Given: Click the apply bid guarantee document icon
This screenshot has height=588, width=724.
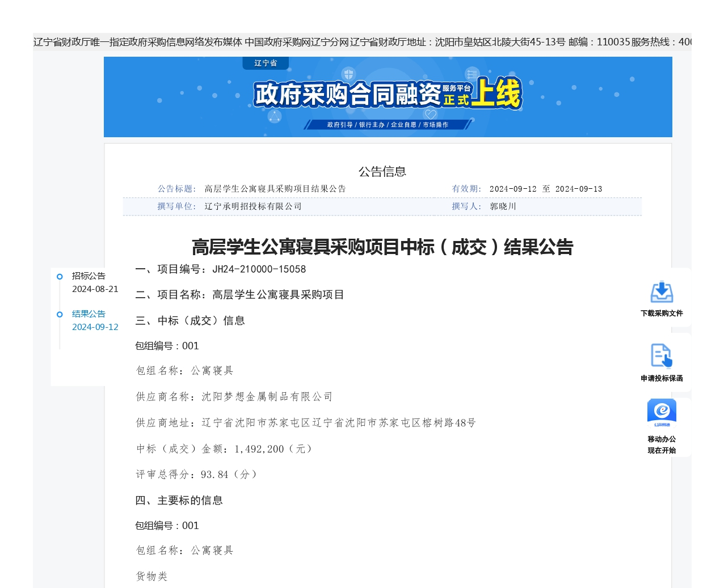Looking at the screenshot, I should [x=662, y=356].
